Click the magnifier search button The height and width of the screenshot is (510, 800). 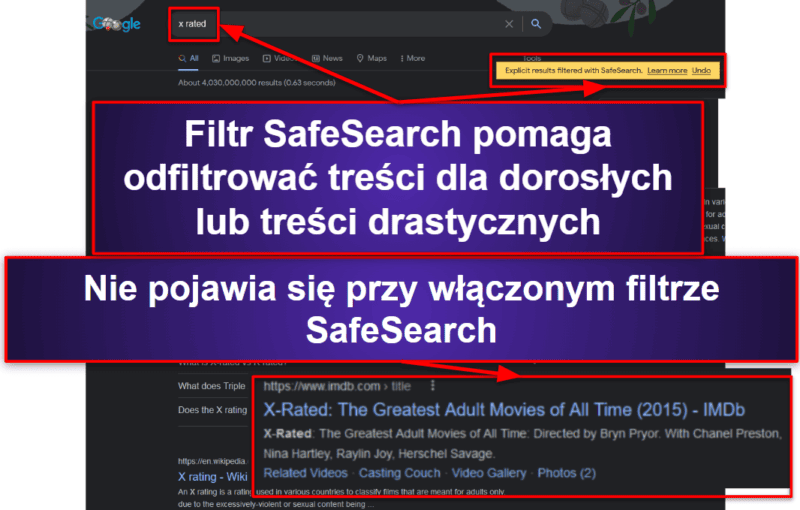(536, 23)
